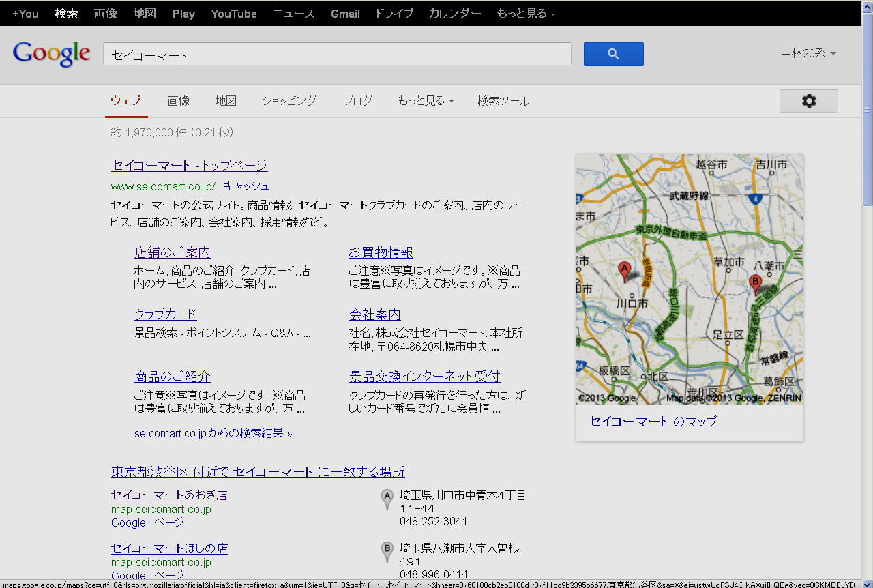Open 画像 in the black top bar
The width and height of the screenshot is (873, 588).
coord(106,14)
